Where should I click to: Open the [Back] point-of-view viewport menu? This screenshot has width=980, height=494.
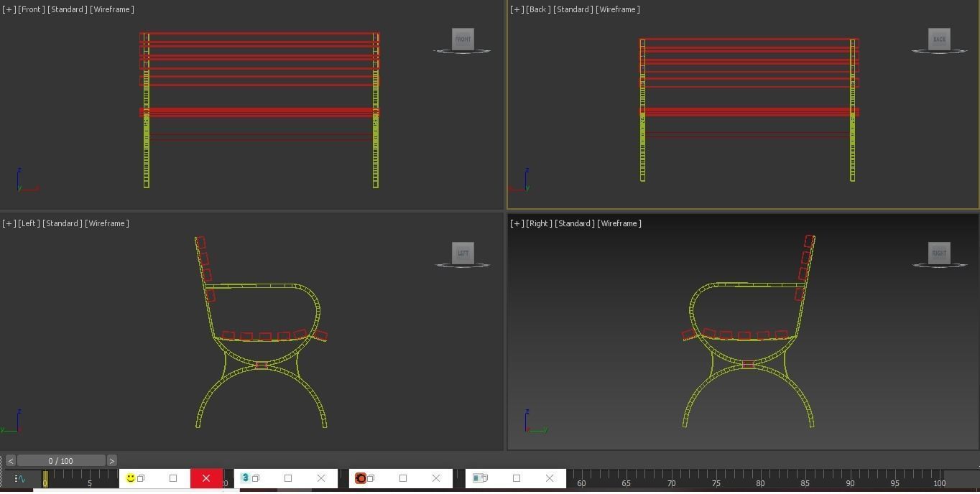pyautogui.click(x=538, y=9)
